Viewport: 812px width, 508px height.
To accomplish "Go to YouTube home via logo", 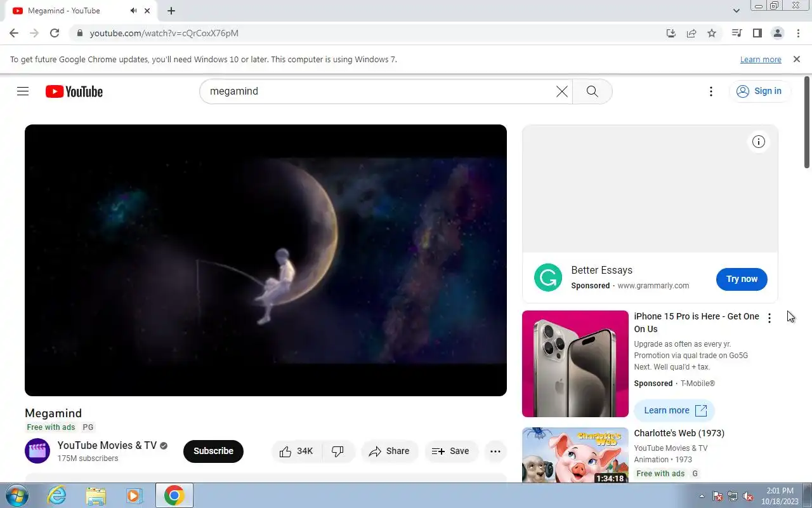I will pyautogui.click(x=74, y=91).
